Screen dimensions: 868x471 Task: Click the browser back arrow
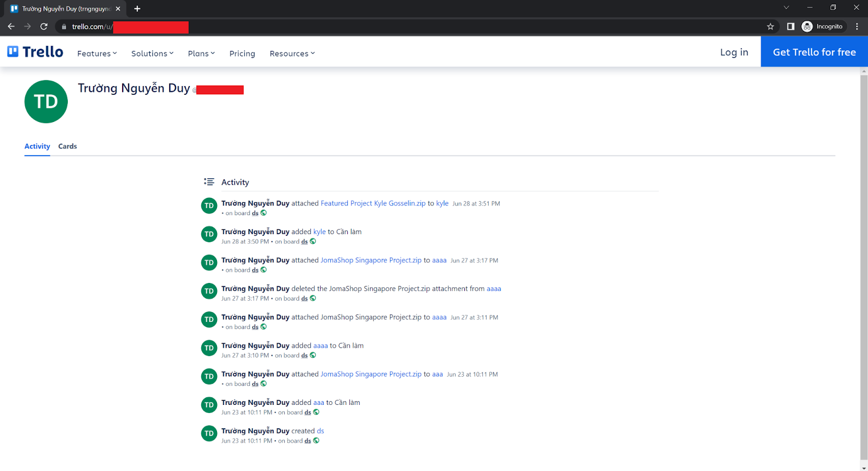click(11, 27)
